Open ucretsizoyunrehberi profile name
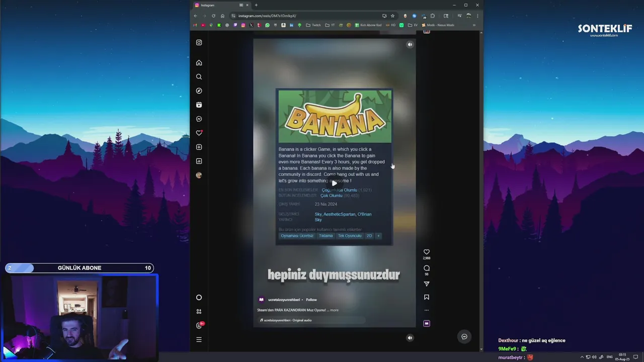The height and width of the screenshot is (362, 644). click(284, 300)
